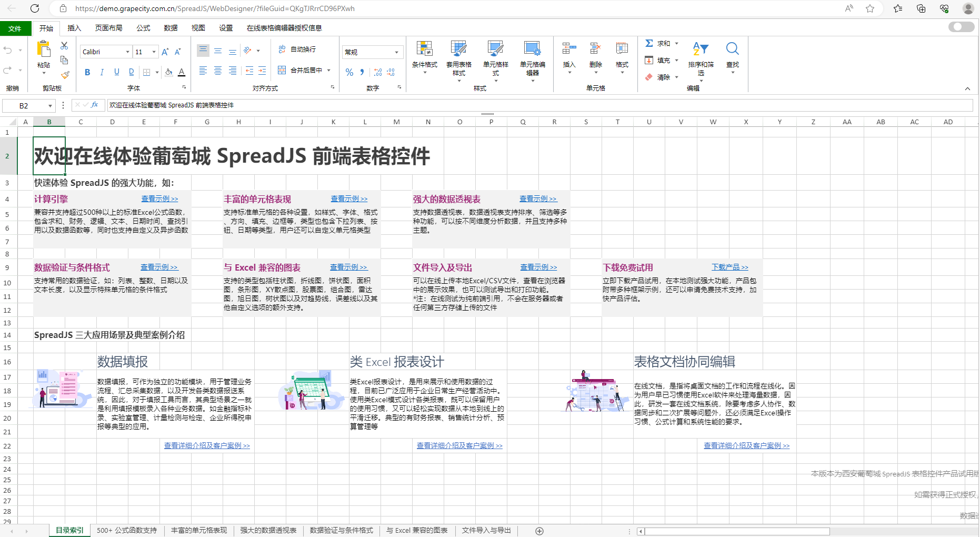
Task: Select column header M
Action: (x=396, y=122)
